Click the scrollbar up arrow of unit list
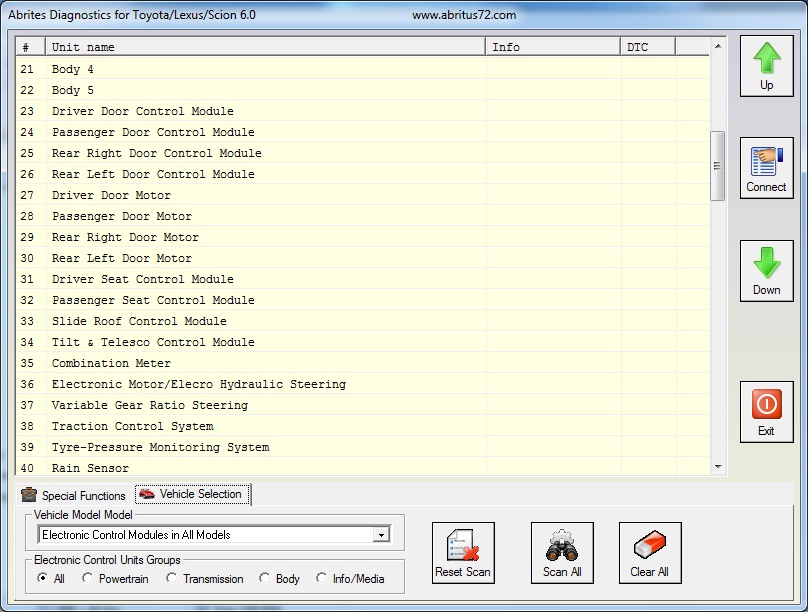The image size is (808, 612). (x=718, y=46)
